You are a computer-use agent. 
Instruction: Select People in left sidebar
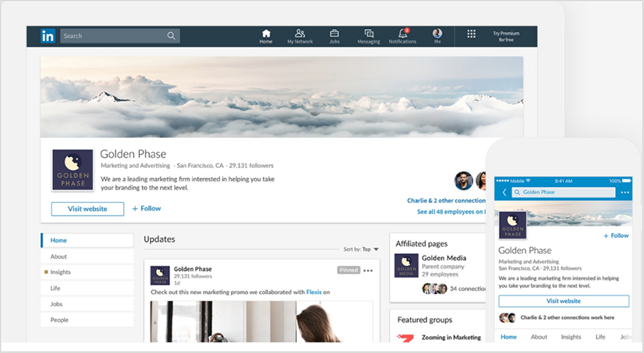(x=88, y=320)
